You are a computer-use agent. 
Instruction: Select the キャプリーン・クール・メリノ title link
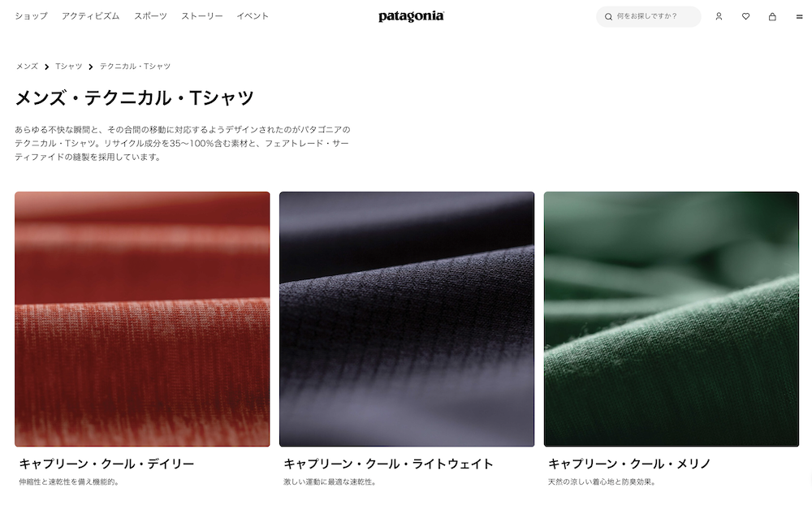(x=630, y=464)
